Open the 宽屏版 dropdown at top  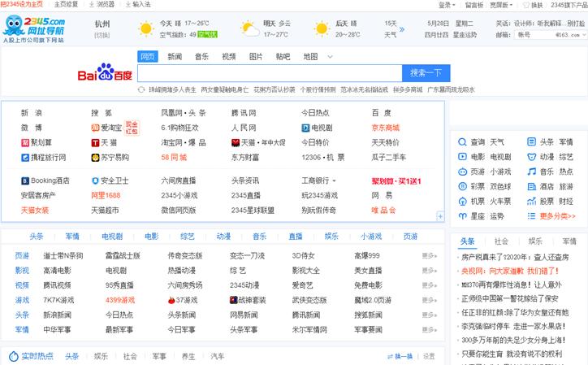(501, 5)
